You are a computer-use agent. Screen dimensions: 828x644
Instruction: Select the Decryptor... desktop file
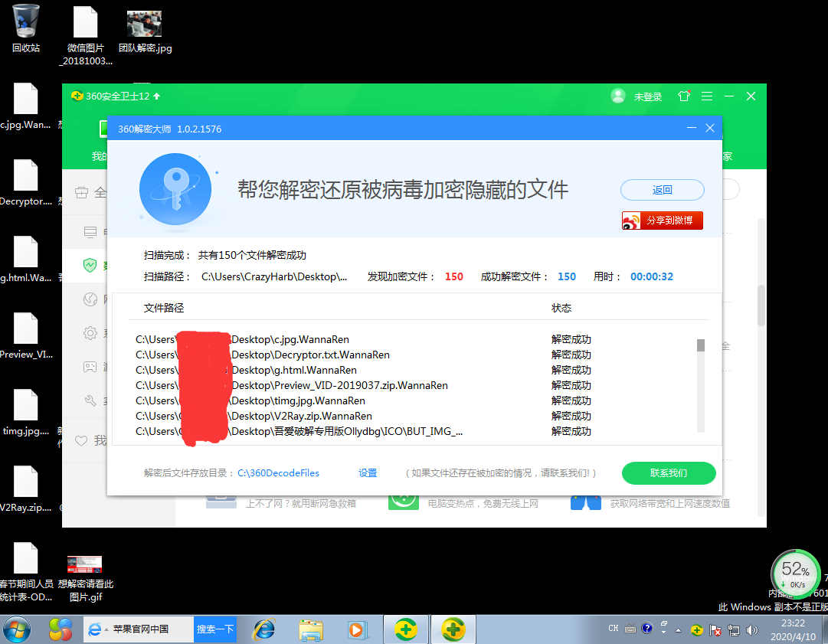pos(25,182)
